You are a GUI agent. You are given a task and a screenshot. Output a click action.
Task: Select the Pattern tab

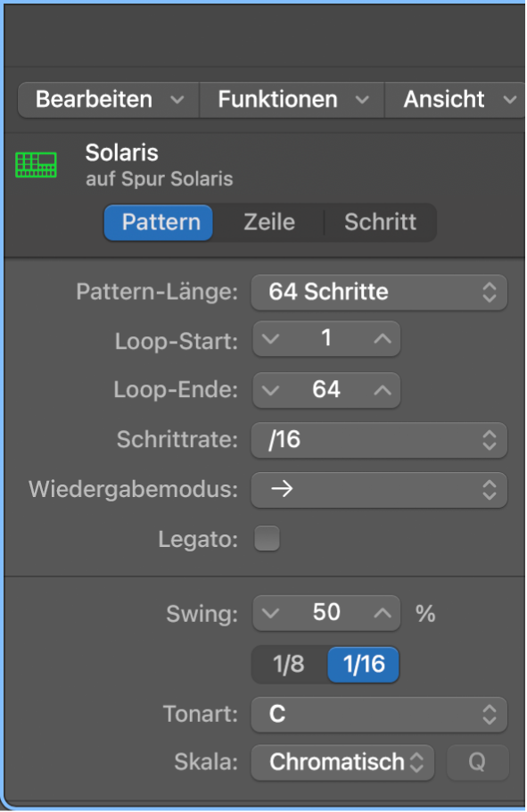158,222
